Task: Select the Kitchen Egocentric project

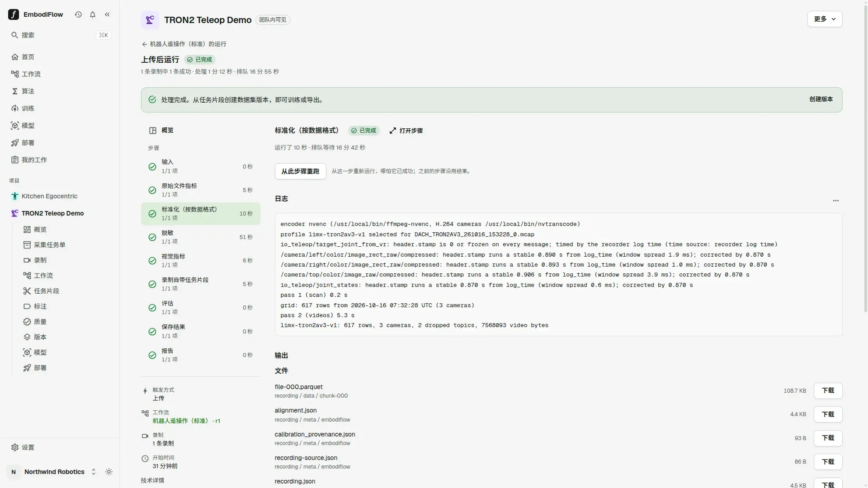Action: click(60, 196)
